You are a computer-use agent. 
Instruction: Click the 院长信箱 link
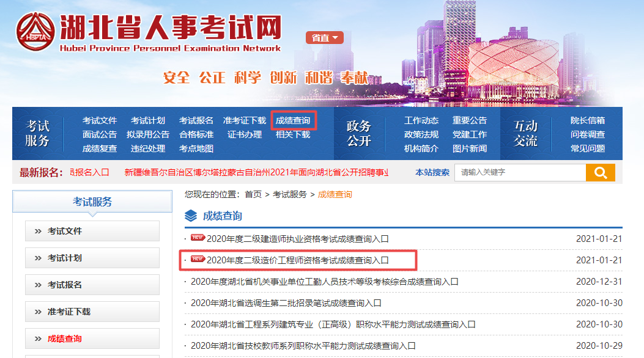[x=587, y=120]
